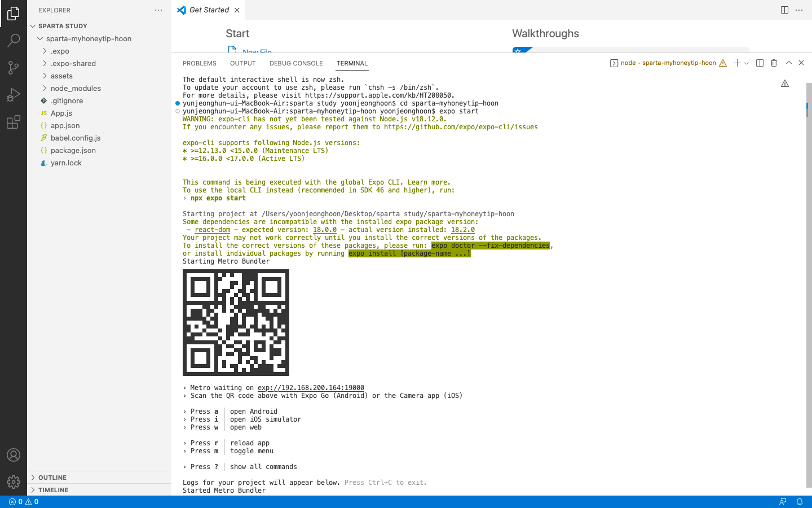Open the app.json file
The height and width of the screenshot is (508, 812).
pos(99,126)
